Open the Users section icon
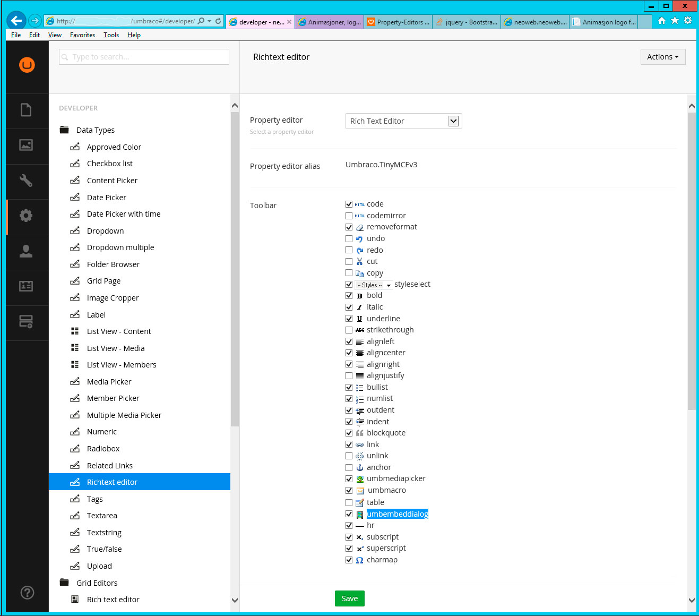Screen dimensions: 699x616 [26, 251]
